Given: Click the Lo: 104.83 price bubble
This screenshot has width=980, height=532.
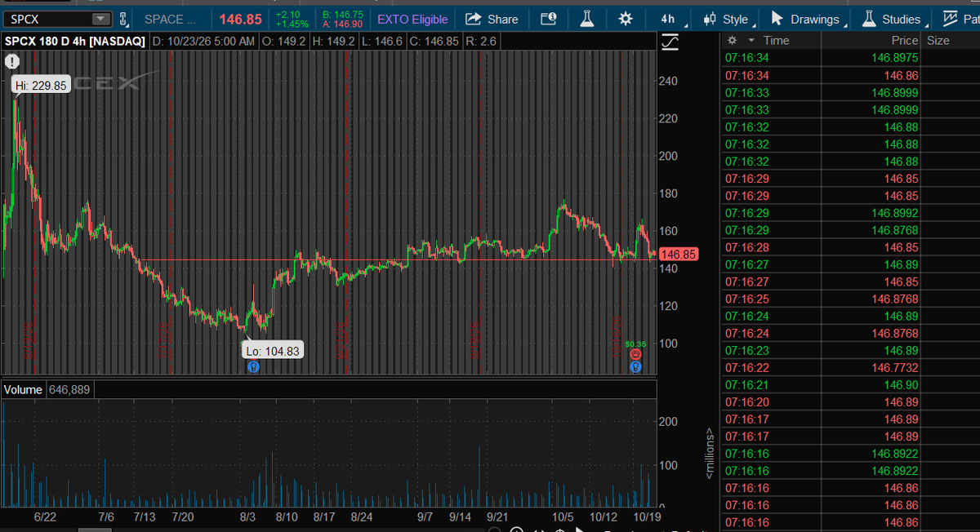Looking at the screenshot, I should click(x=274, y=350).
